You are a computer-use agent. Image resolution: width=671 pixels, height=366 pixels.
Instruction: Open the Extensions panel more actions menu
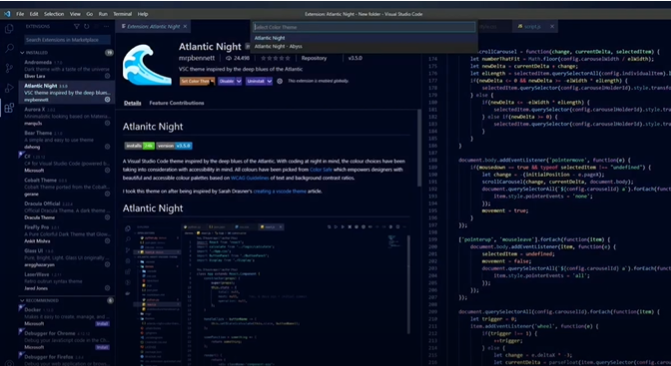[106, 27]
